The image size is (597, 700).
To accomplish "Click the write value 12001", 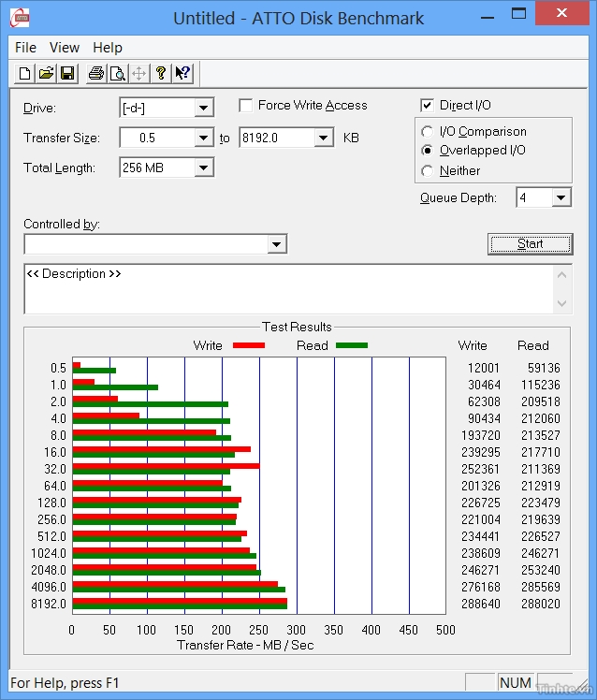I will 484,368.
